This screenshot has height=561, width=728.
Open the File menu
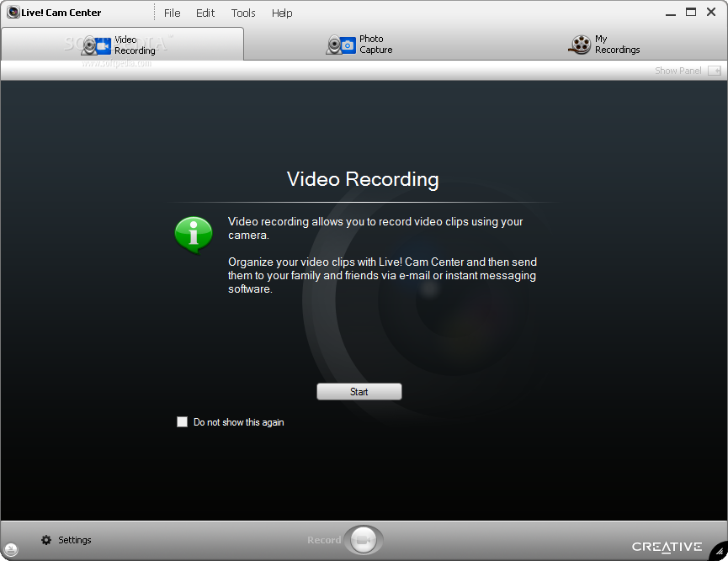[x=172, y=13]
